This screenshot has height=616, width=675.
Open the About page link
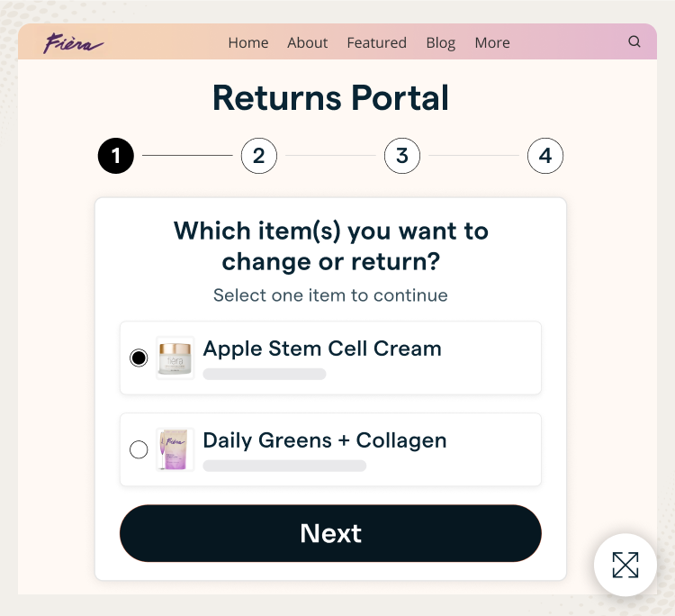[308, 42]
